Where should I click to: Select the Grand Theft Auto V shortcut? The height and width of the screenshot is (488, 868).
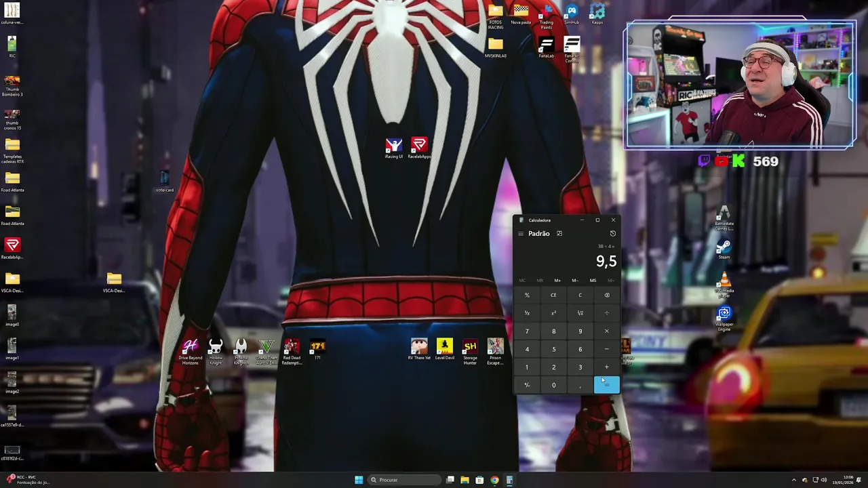click(x=267, y=352)
